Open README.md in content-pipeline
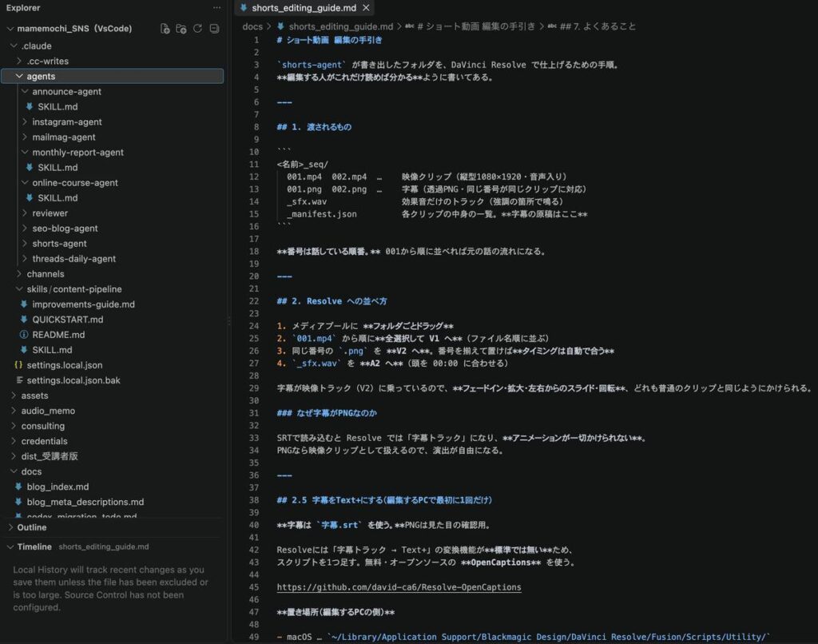818x644 pixels. coord(58,335)
